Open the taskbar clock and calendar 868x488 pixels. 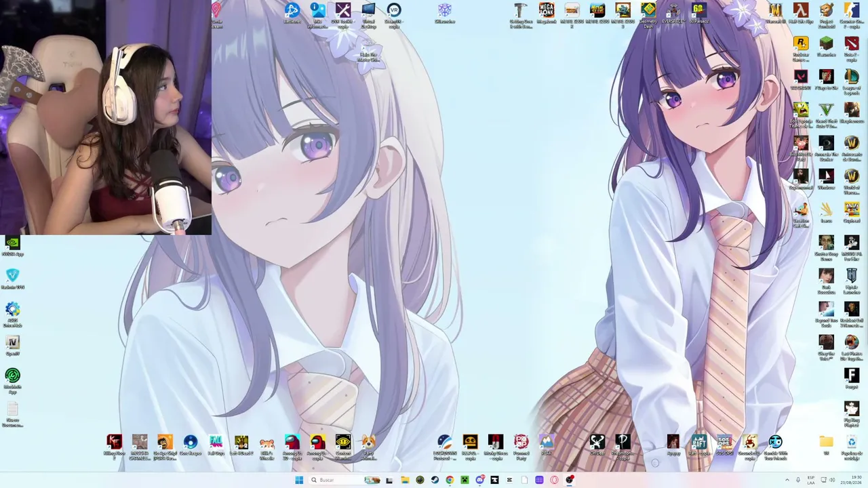850,480
